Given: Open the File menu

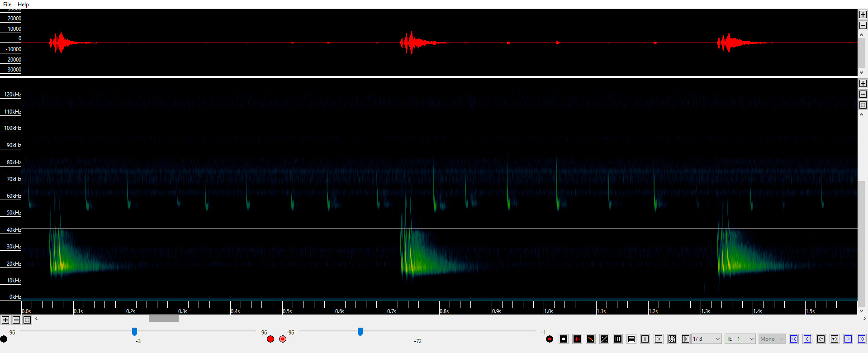Looking at the screenshot, I should 7,5.
